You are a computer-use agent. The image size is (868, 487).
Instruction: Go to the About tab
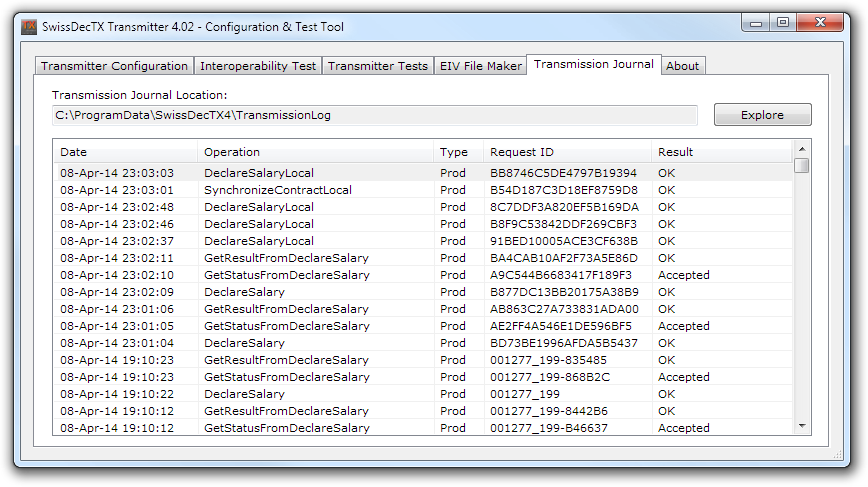683,66
